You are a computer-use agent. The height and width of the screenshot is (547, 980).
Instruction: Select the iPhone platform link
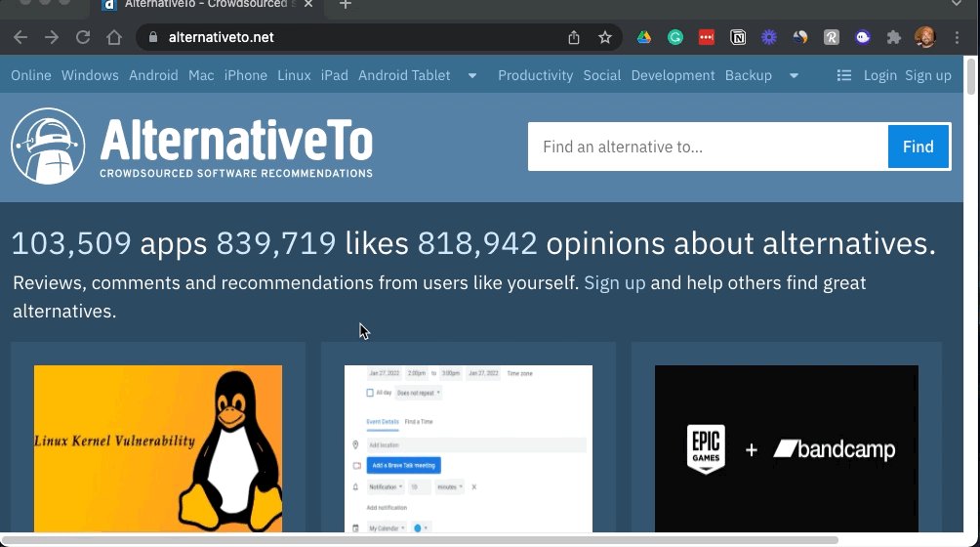point(246,75)
